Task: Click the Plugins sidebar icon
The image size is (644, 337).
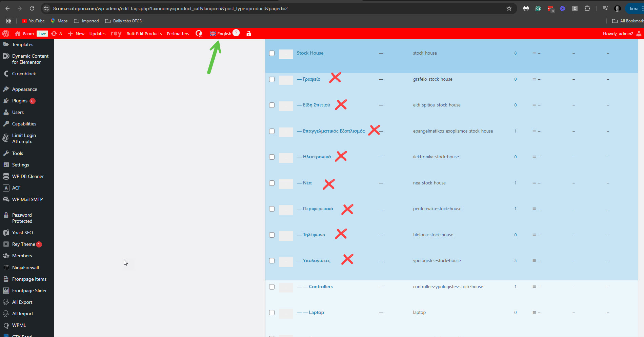Action: (6, 101)
